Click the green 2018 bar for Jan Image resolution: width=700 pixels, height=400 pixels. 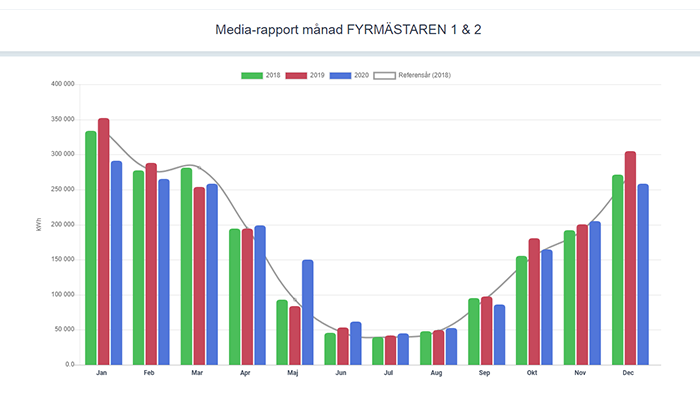[91, 248]
